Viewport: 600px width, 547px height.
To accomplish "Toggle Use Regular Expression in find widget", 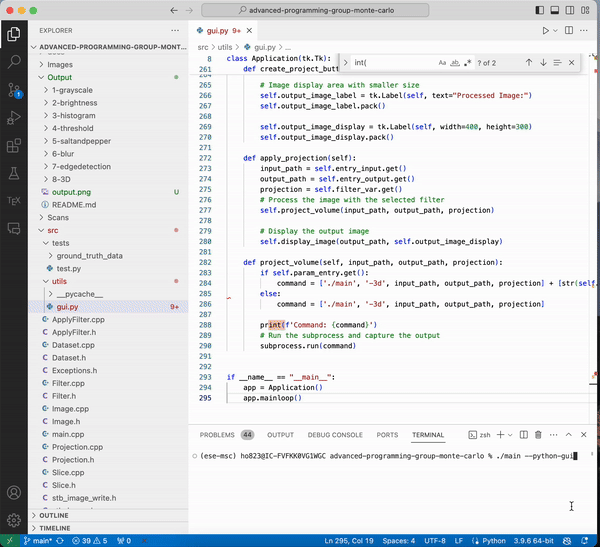I will click(x=467, y=63).
